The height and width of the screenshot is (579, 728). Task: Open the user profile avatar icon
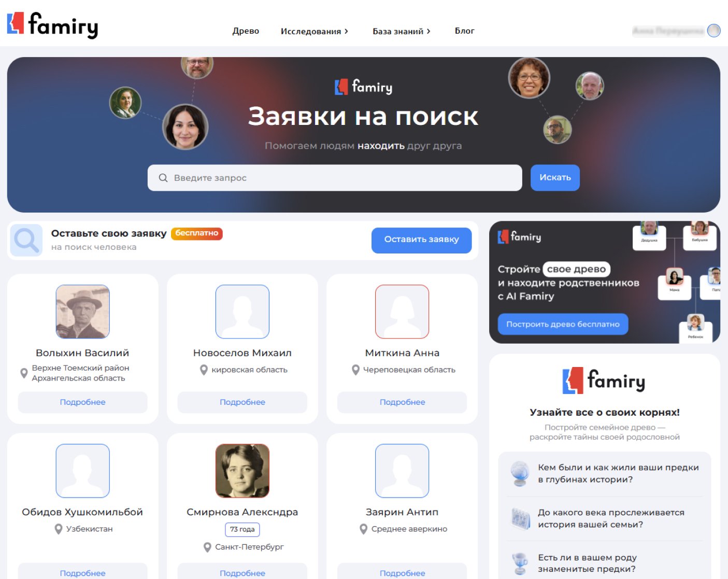point(713,31)
